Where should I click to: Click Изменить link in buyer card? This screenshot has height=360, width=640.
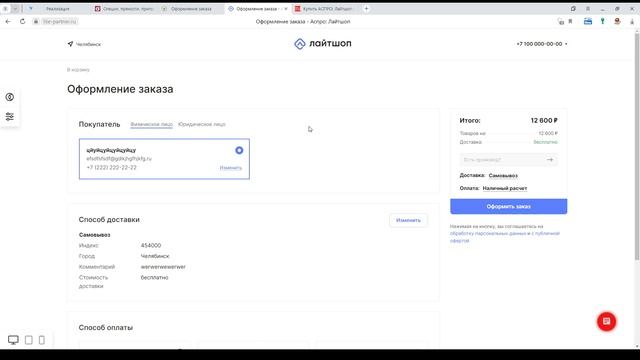coord(231,168)
